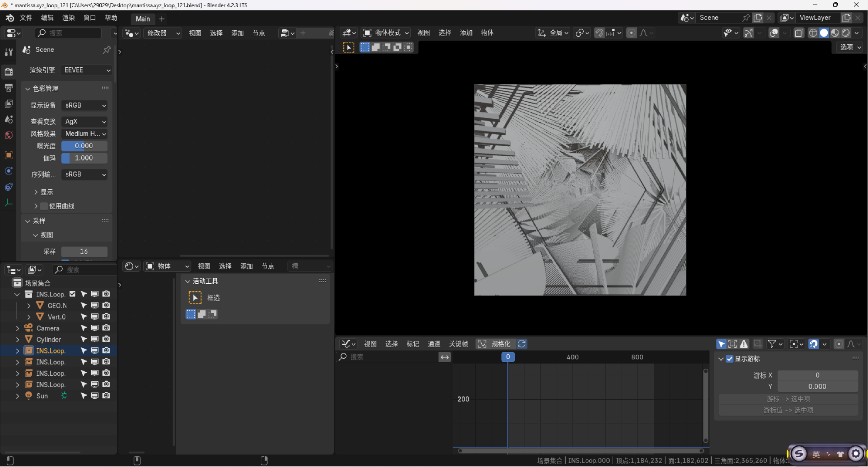868x467 pixels.
Task: Open the AgX view transform dropdown
Action: click(85, 122)
